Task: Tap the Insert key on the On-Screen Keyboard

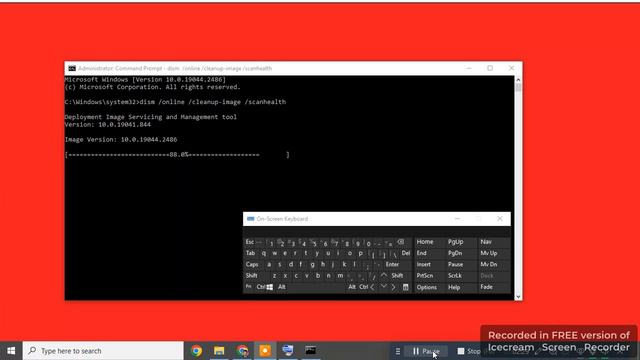Action: point(424,264)
